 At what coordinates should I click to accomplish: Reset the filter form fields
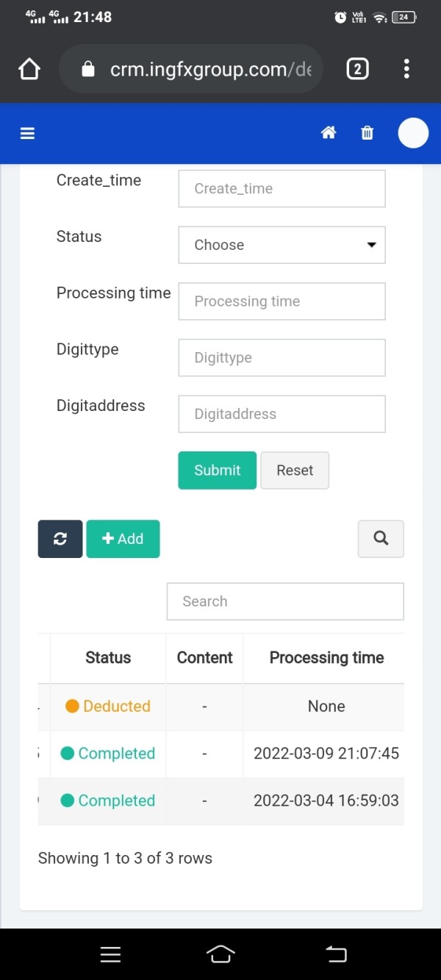click(295, 471)
